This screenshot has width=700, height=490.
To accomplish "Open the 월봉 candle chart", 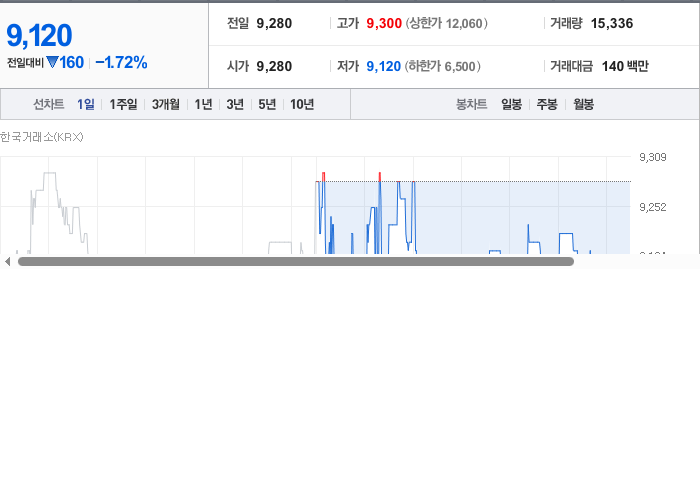I will point(583,104).
